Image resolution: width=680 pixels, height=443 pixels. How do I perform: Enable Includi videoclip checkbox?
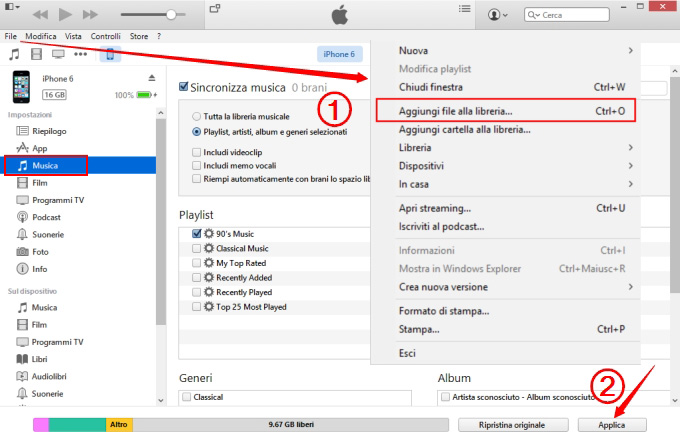(x=196, y=152)
